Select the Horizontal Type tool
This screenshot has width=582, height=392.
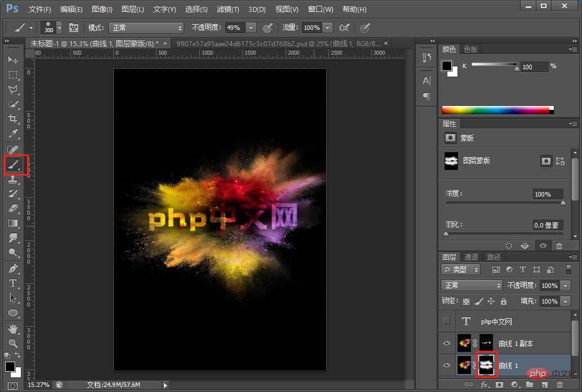[13, 283]
